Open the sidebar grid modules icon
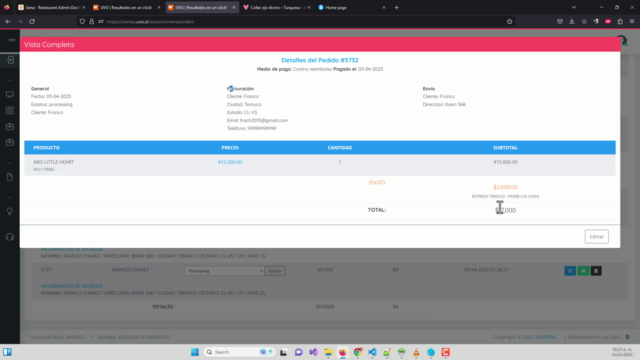 pos(10,111)
